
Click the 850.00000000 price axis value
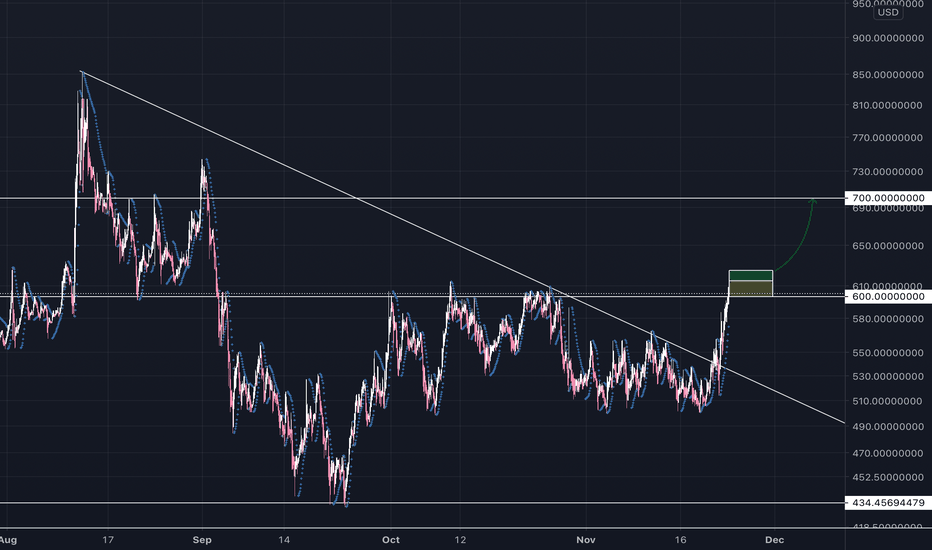pos(887,75)
